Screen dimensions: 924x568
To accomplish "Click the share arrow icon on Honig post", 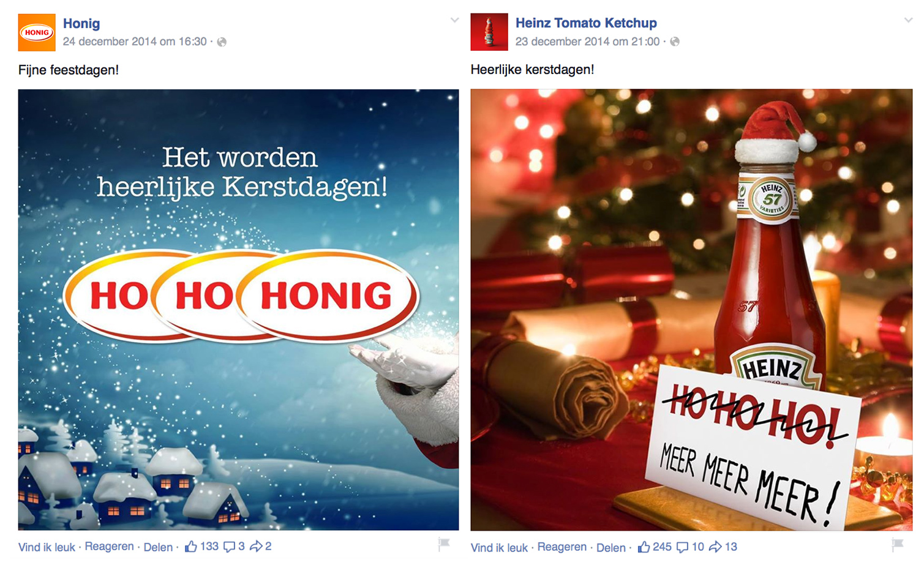I will [x=256, y=546].
